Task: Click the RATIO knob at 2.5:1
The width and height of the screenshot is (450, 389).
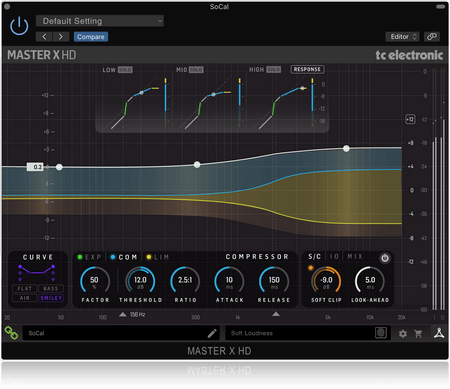Action: click(x=185, y=281)
